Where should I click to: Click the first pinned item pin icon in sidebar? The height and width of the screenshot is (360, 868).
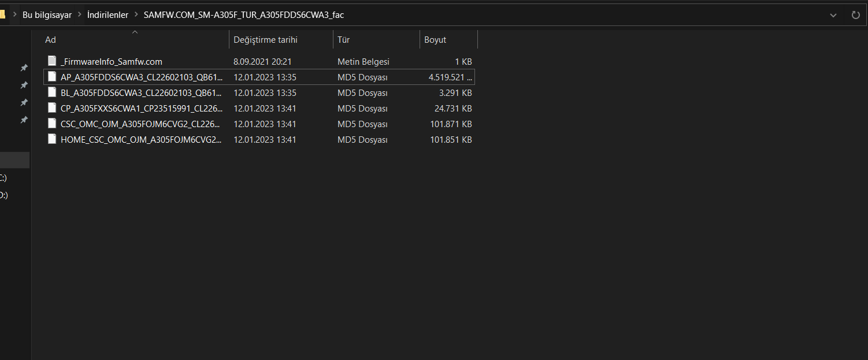(24, 68)
